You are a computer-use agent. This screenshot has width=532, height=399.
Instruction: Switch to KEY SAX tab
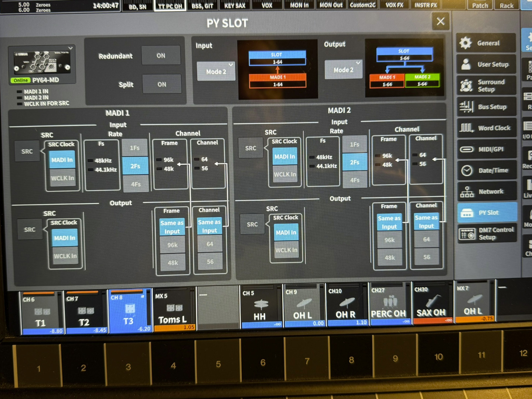[235, 6]
